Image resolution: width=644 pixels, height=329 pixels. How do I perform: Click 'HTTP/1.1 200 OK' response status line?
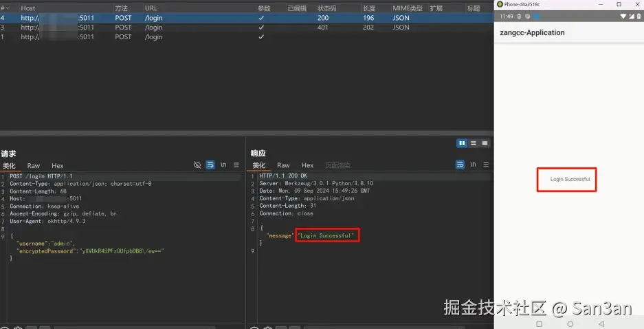(x=283, y=176)
